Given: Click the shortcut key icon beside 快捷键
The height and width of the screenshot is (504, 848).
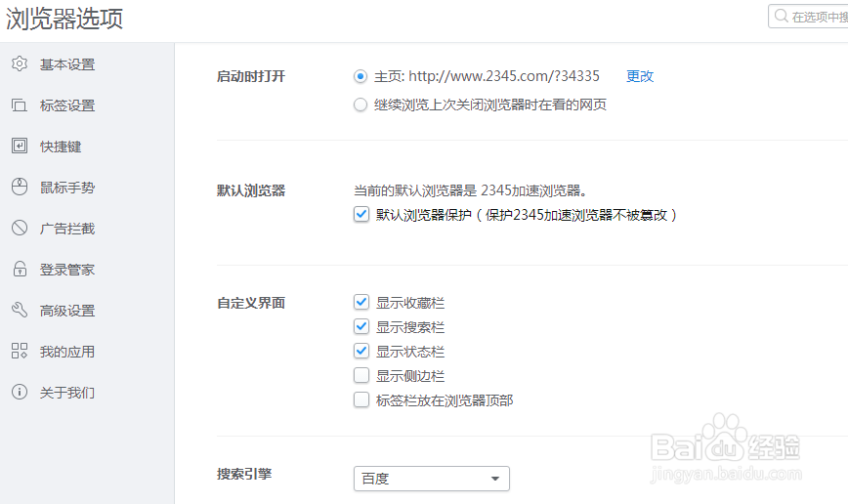Looking at the screenshot, I should (20, 146).
